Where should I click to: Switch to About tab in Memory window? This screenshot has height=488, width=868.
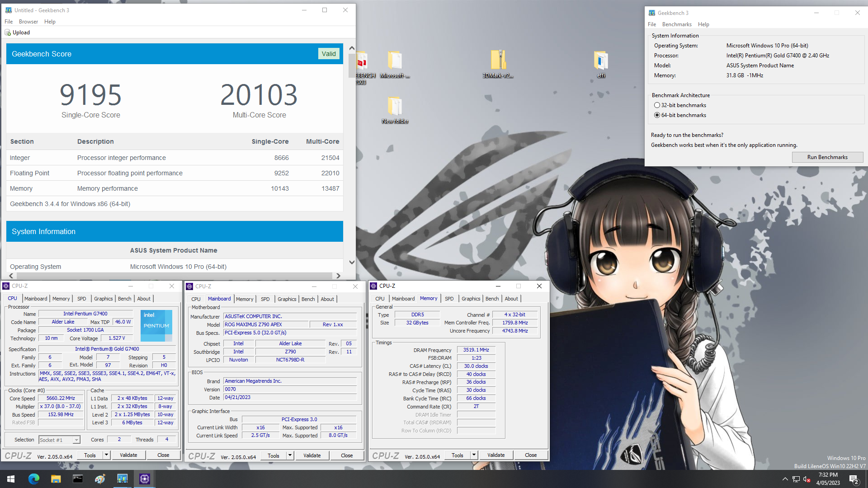tap(511, 299)
